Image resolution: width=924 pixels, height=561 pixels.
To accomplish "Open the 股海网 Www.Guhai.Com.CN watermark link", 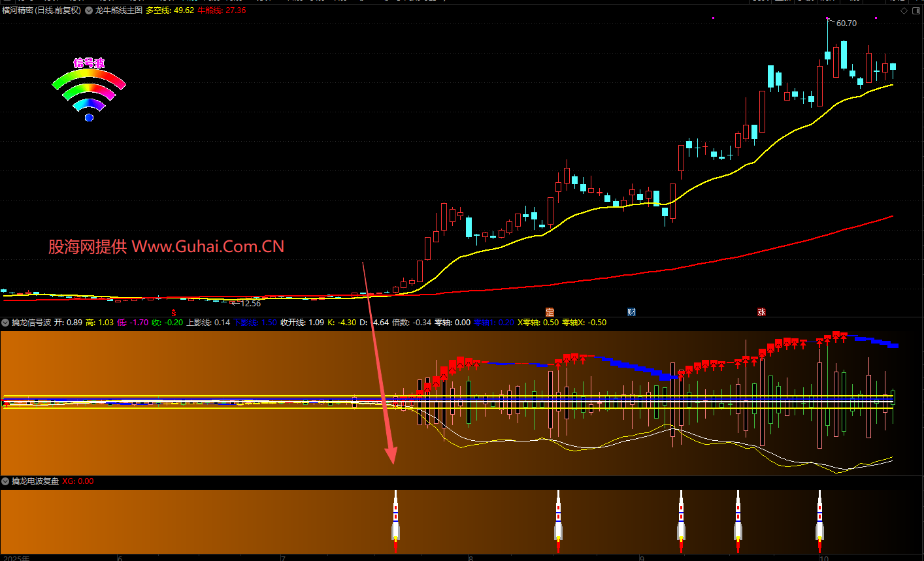I will point(166,246).
